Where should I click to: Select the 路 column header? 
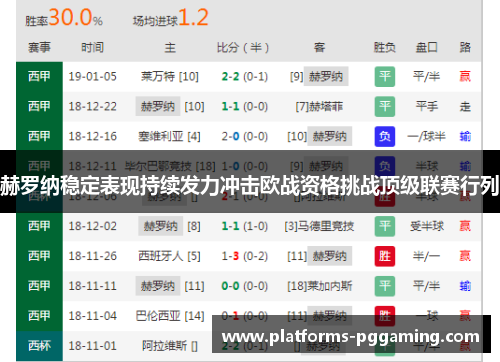(x=465, y=47)
